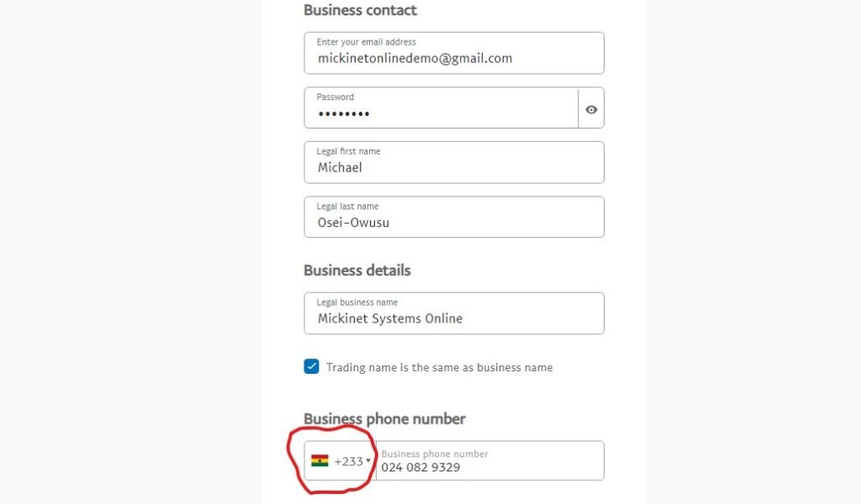Click the small arrow beside +233

[368, 460]
